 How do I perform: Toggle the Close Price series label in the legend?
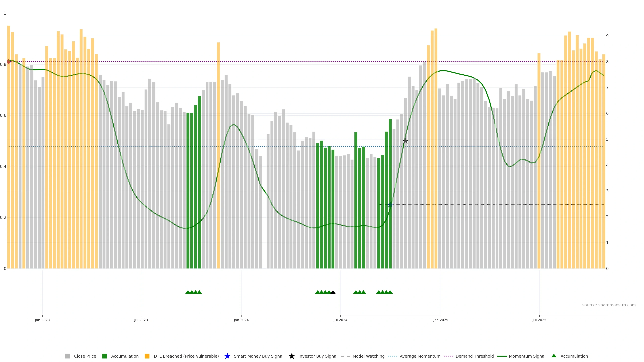pyautogui.click(x=85, y=356)
